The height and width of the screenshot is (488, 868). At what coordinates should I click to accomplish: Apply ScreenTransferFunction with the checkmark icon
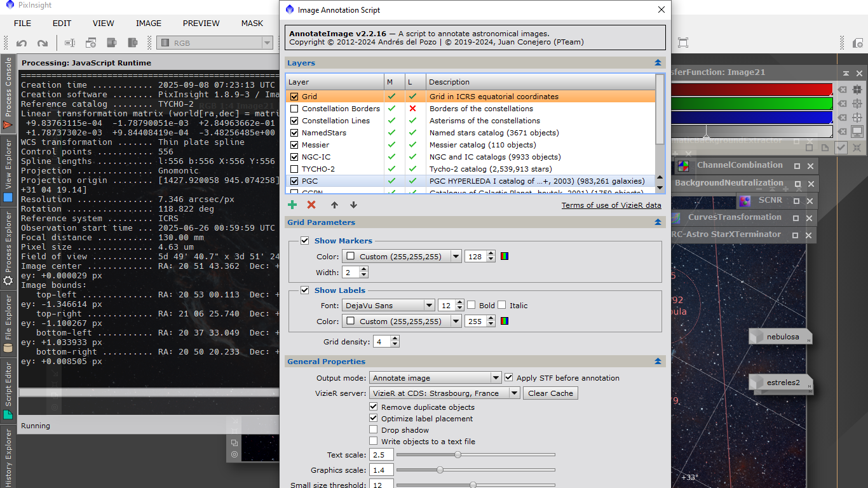pyautogui.click(x=841, y=147)
